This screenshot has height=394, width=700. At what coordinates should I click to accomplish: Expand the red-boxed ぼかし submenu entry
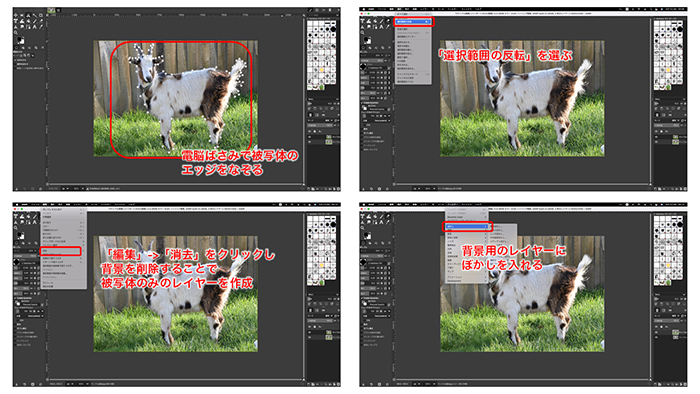point(467,227)
